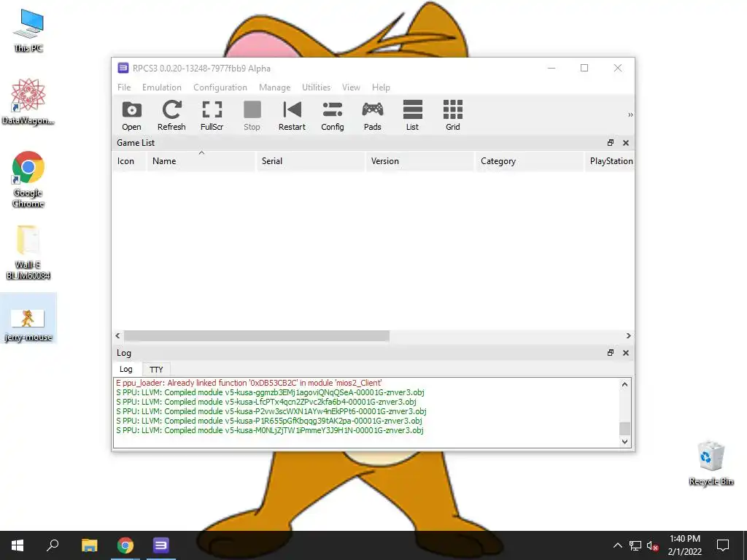
Task: Click the muted volume tray icon
Action: [x=652, y=545]
